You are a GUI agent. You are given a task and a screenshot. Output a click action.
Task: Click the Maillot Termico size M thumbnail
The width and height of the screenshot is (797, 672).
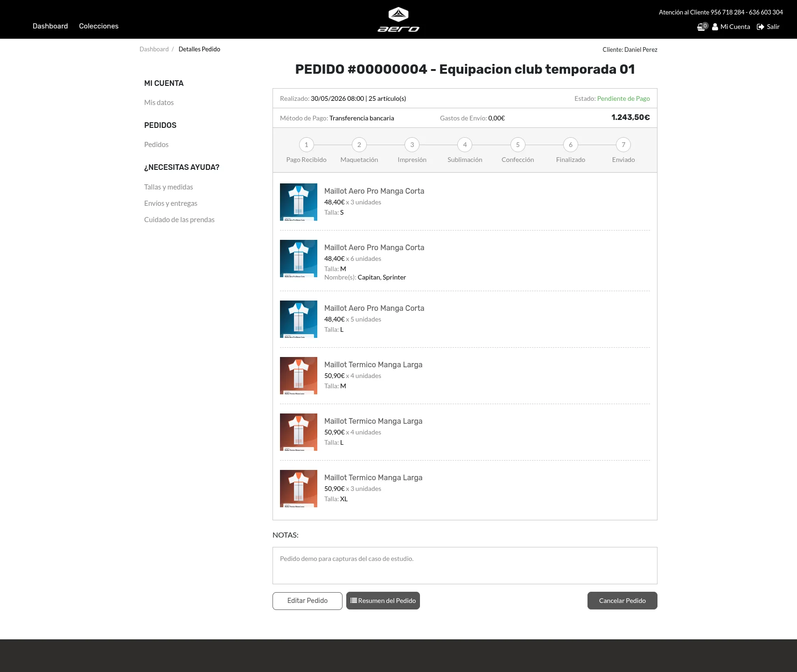[x=299, y=376]
